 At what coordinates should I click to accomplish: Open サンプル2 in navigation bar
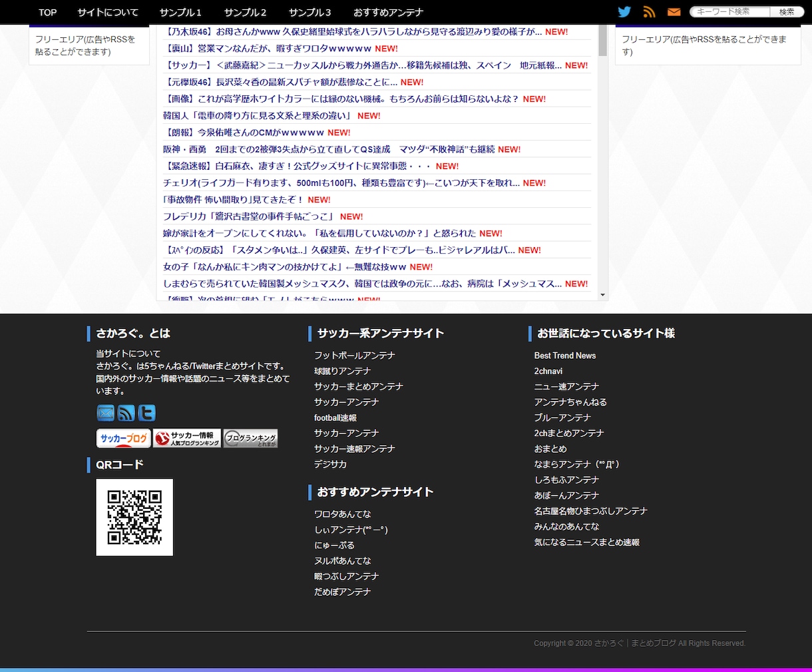[246, 12]
